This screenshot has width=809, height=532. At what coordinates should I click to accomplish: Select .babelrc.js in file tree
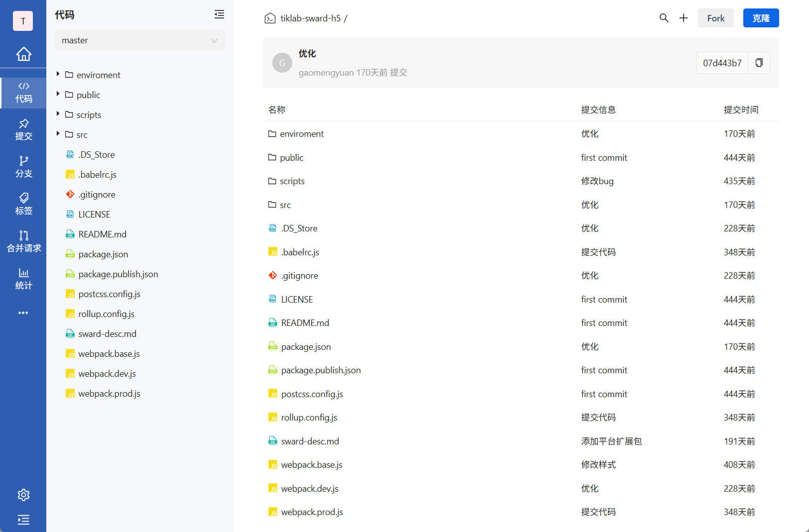click(98, 175)
